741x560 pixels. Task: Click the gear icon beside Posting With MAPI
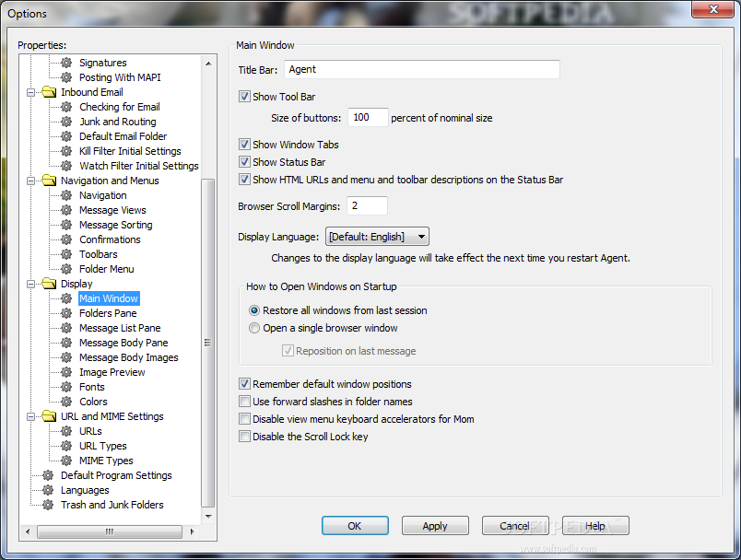[66, 77]
